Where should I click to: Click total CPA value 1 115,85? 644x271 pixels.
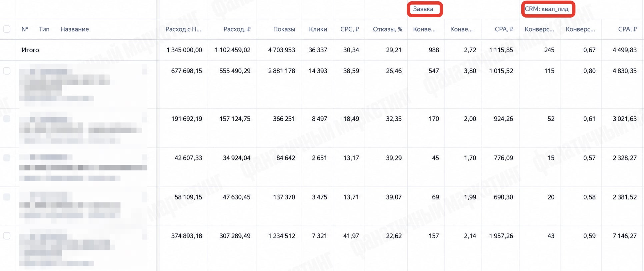point(501,50)
